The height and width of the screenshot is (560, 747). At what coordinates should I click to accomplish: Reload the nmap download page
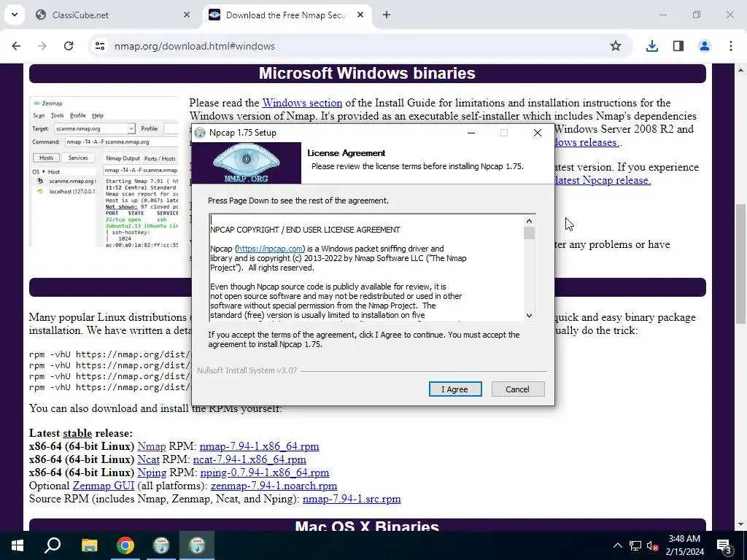point(69,46)
